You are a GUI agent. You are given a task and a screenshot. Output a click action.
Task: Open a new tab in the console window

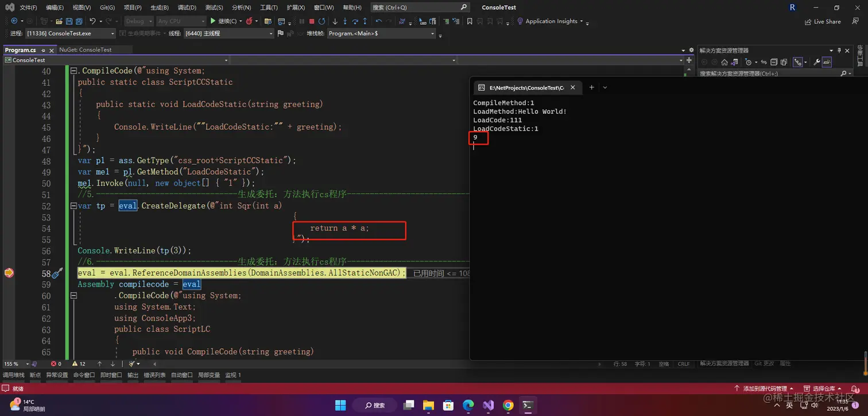click(x=591, y=87)
